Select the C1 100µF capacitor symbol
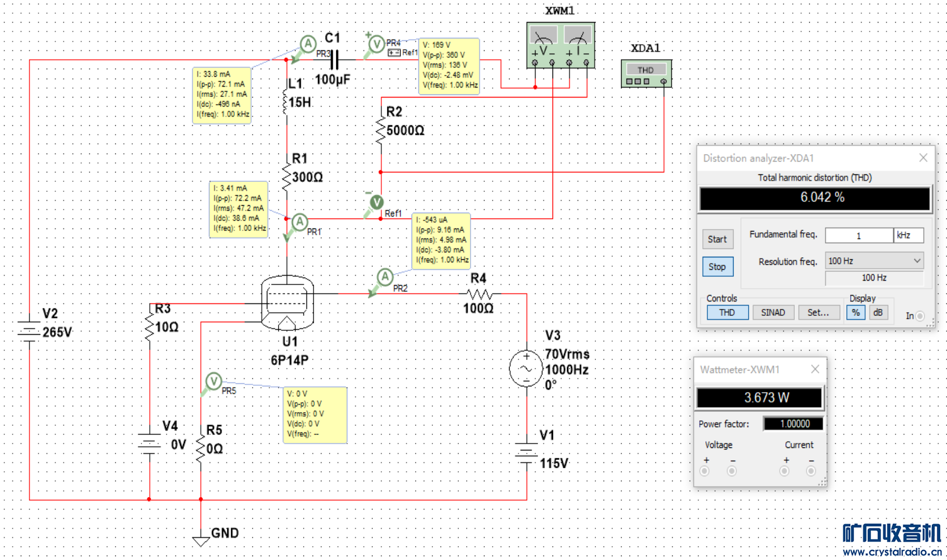The image size is (947, 560). click(x=334, y=60)
